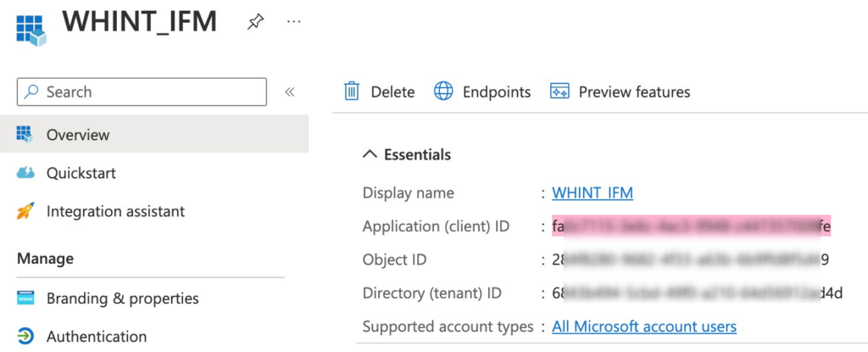The image size is (868, 352).
Task: Click the Display name label
Action: [x=408, y=193]
